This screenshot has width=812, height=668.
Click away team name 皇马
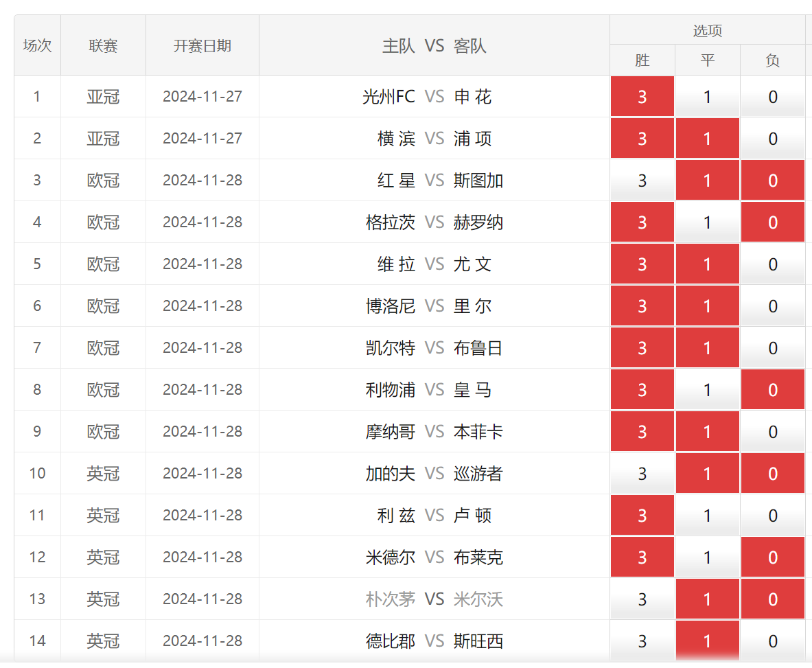click(473, 390)
